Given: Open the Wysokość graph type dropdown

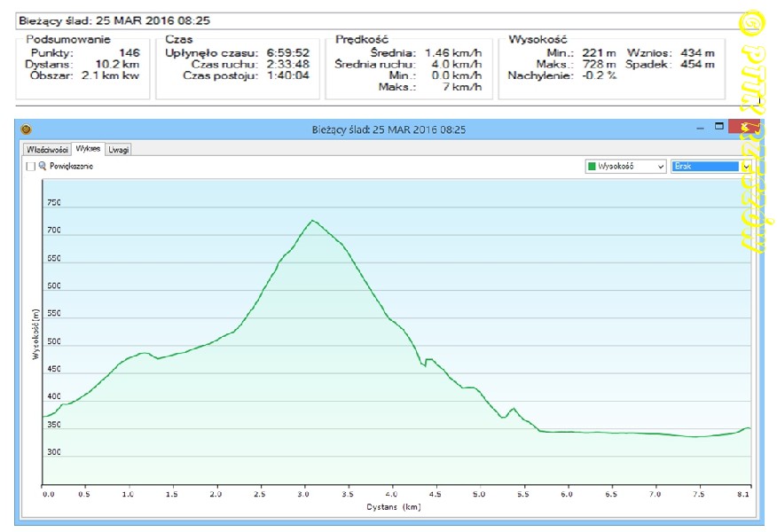Looking at the screenshot, I should click(625, 166).
